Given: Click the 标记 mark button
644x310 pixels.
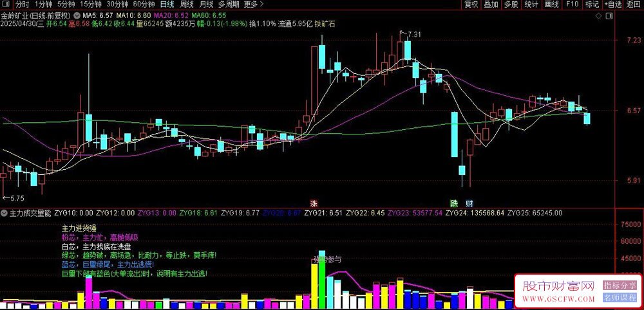Looking at the screenshot, I should [592, 5].
